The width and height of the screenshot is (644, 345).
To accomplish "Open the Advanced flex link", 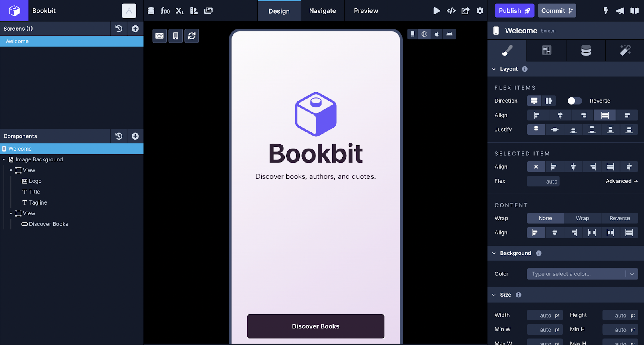I will [x=621, y=181].
